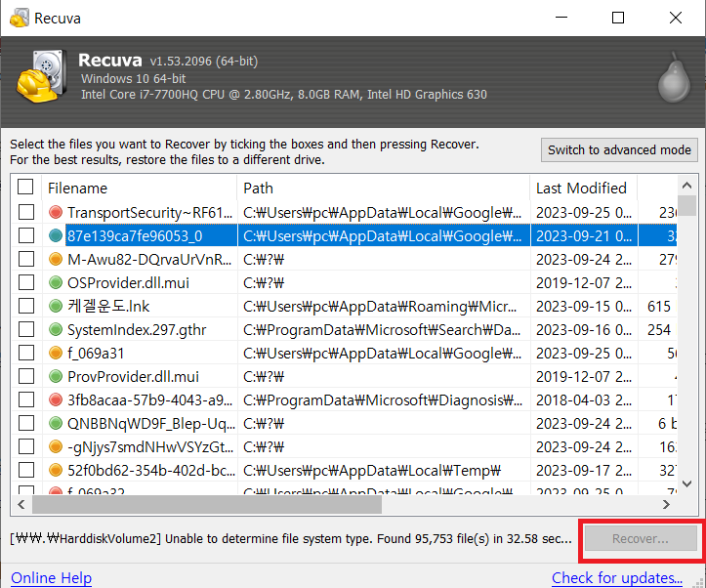706x588 pixels.
Task: Click orange status dot of M-Awu82-DQrvaUrVnR
Action: [x=56, y=259]
